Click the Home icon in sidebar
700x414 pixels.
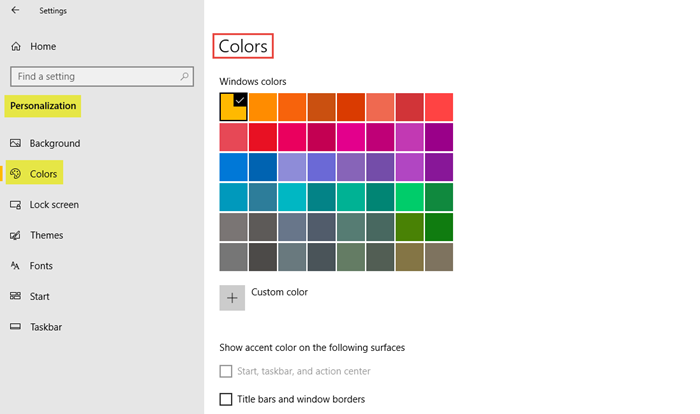(16, 46)
